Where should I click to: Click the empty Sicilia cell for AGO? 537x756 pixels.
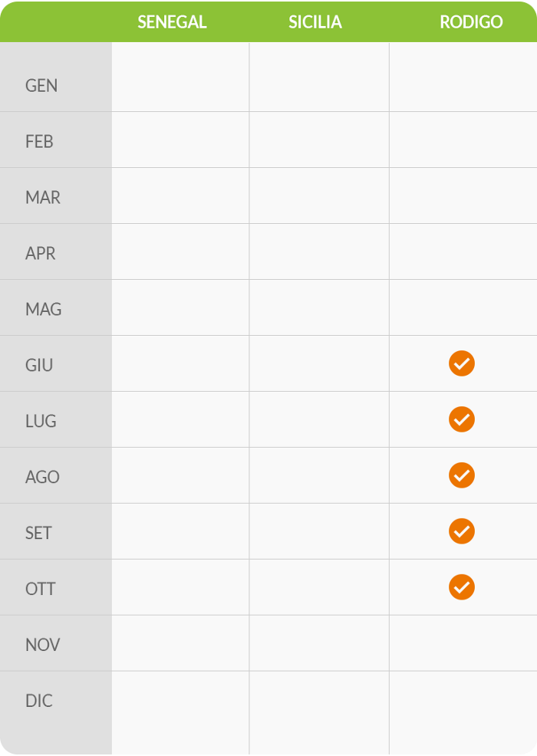[x=319, y=475]
